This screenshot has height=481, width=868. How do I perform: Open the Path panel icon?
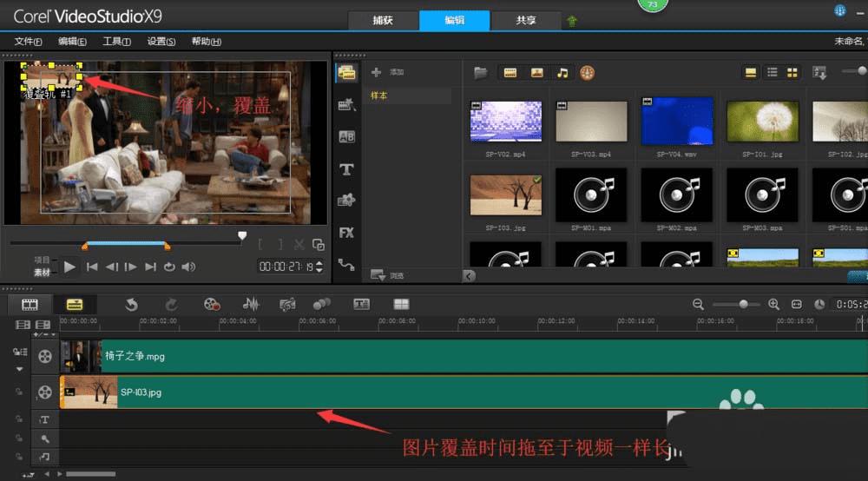(347, 265)
